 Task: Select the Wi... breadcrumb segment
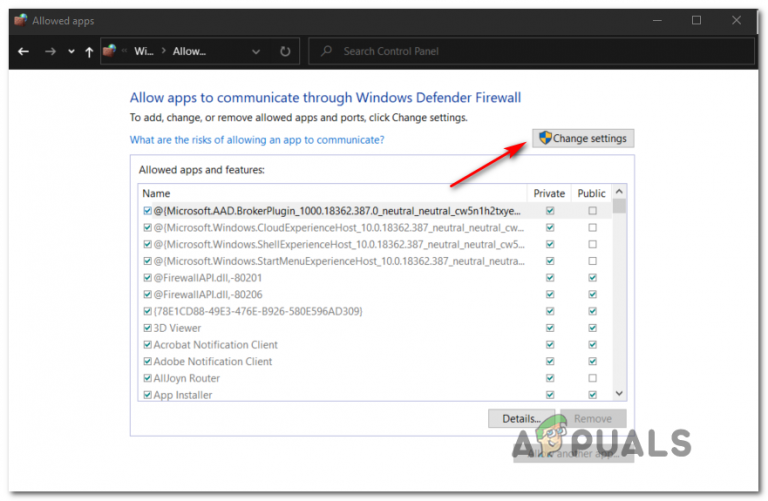point(144,51)
